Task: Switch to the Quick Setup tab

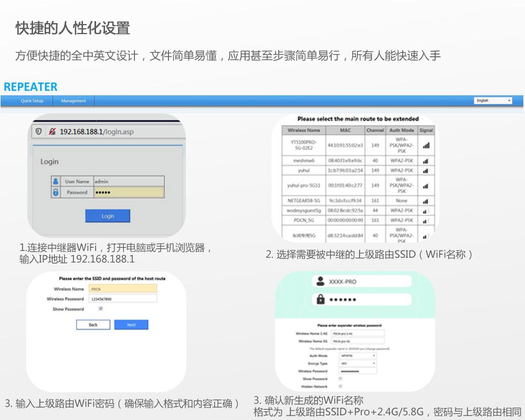Action: coord(32,101)
